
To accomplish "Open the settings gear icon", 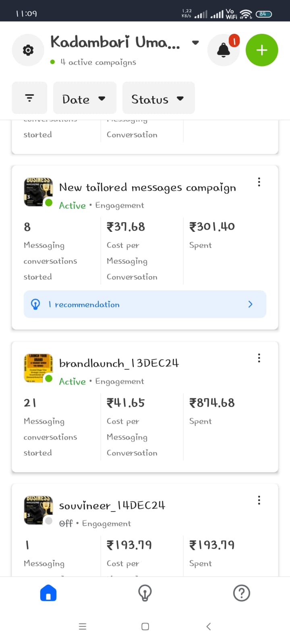I will pyautogui.click(x=28, y=50).
